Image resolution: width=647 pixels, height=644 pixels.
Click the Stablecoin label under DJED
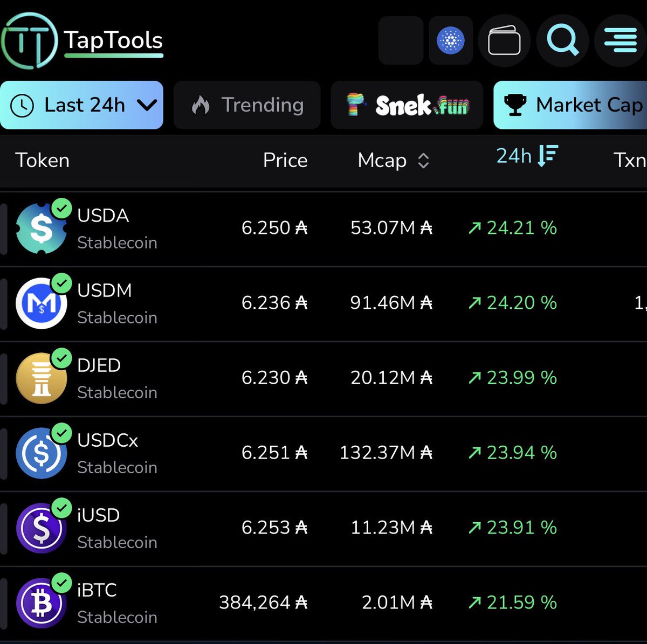click(x=117, y=393)
